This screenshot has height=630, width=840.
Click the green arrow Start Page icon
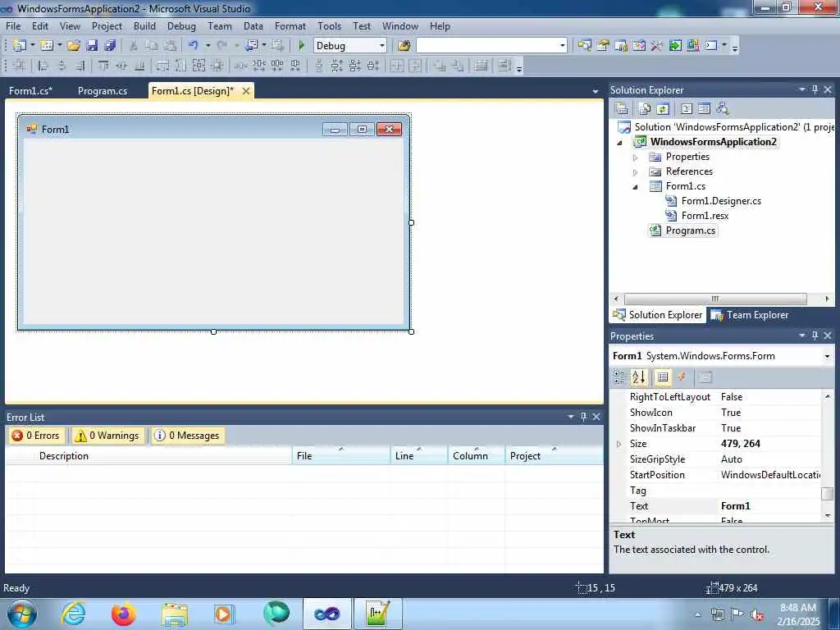pyautogui.click(x=675, y=46)
